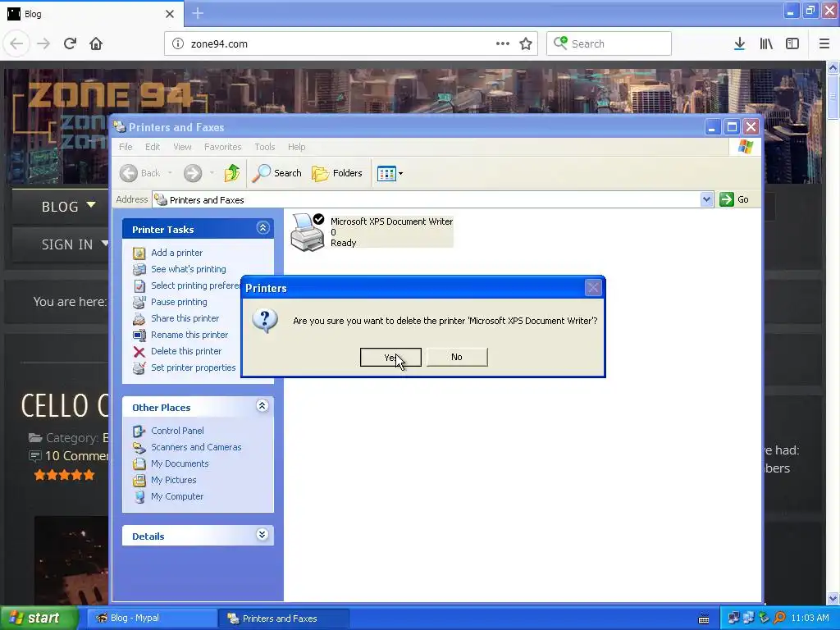Click the Explorer Search toolbar button
840x630 pixels.
(276, 173)
